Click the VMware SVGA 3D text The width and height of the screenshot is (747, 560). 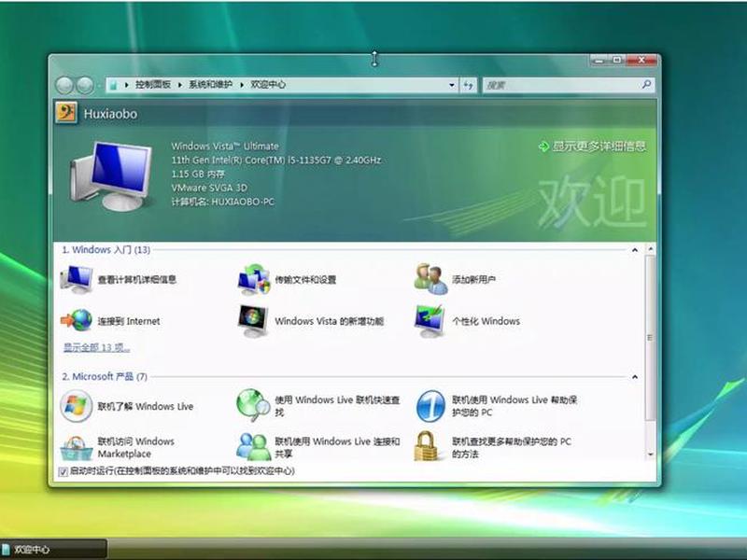[x=209, y=188]
